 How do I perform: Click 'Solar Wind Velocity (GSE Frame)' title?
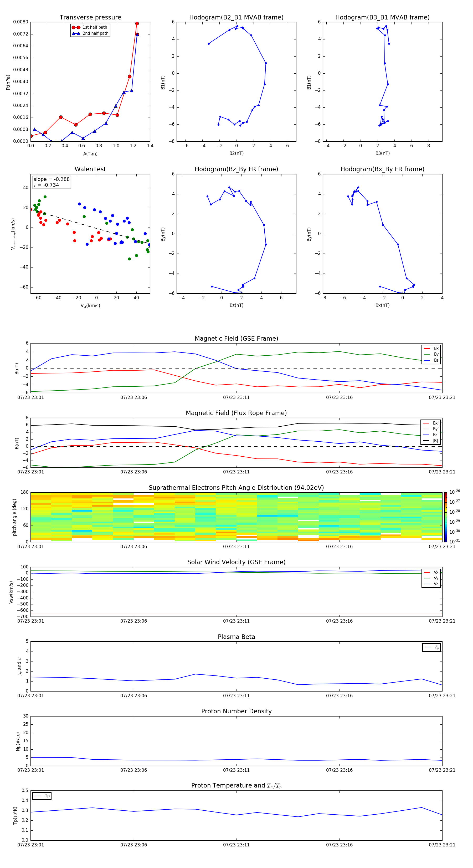236,562
